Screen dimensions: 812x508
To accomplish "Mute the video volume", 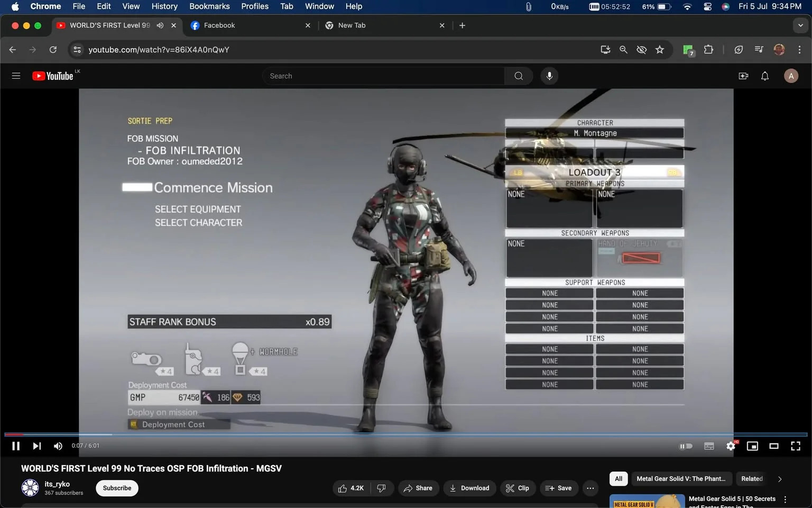I will click(x=58, y=446).
